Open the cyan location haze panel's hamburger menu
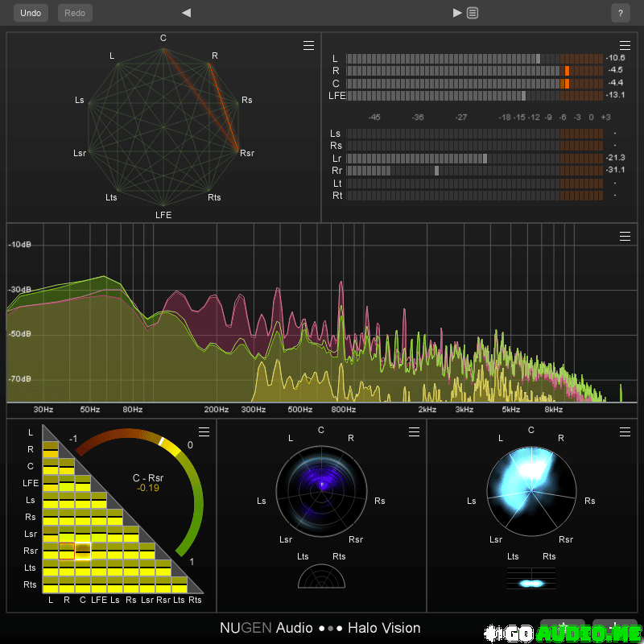644x644 pixels. click(625, 432)
